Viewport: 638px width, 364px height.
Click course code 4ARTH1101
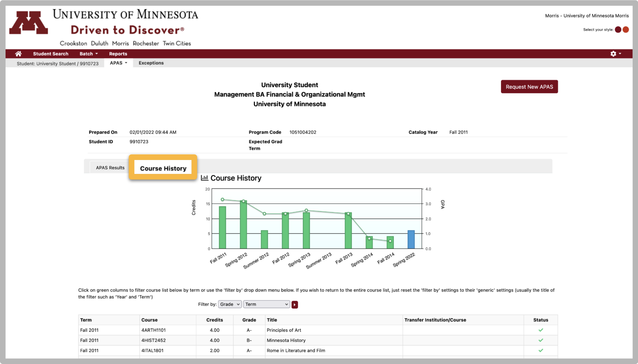(154, 330)
